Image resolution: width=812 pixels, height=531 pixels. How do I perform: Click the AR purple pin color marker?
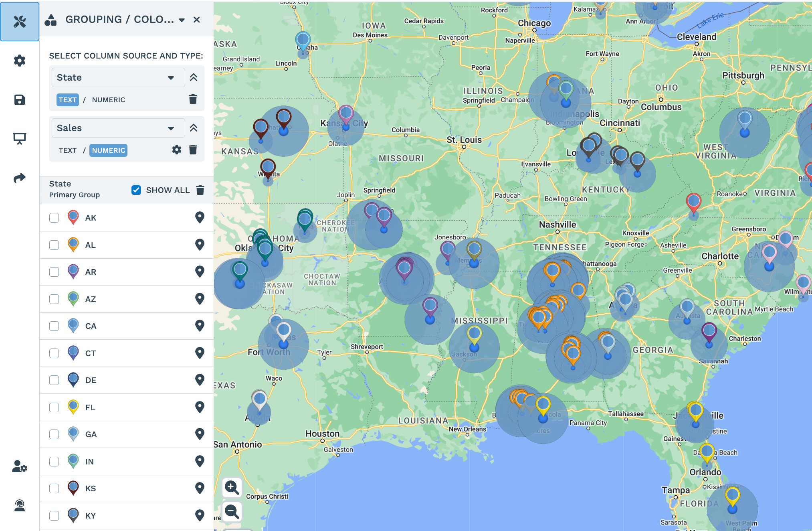click(x=73, y=272)
